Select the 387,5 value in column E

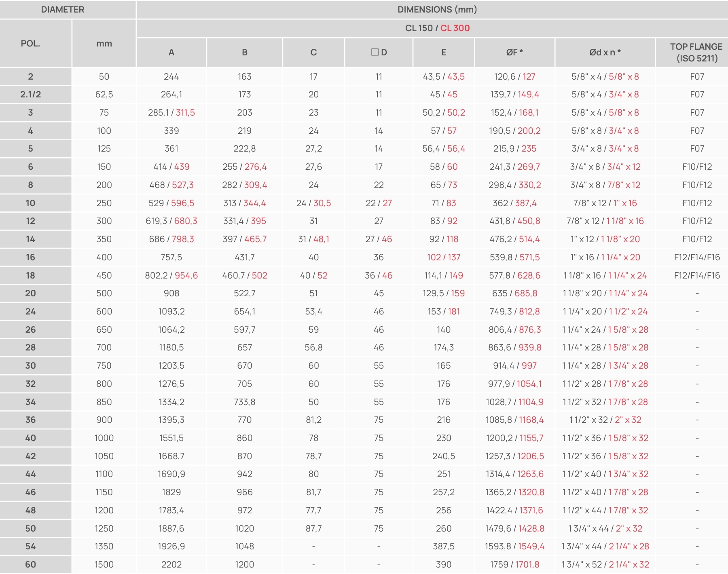(x=444, y=547)
